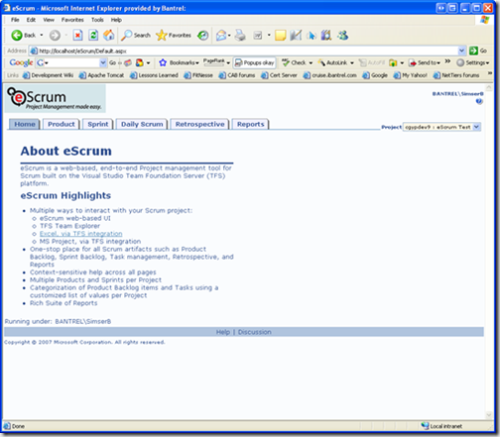
Task: Open the Edit menu
Action: [x=31, y=20]
